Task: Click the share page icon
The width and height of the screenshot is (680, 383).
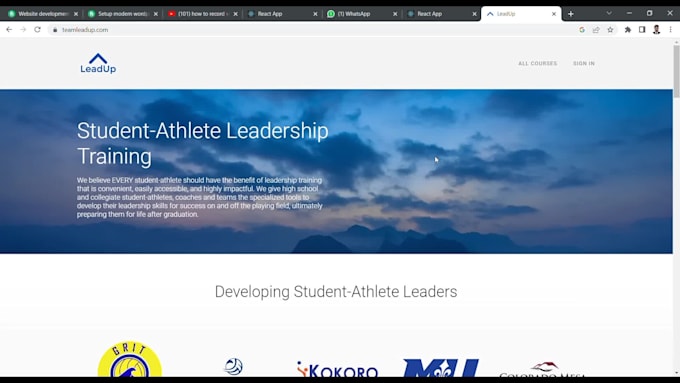Action: coord(596,29)
